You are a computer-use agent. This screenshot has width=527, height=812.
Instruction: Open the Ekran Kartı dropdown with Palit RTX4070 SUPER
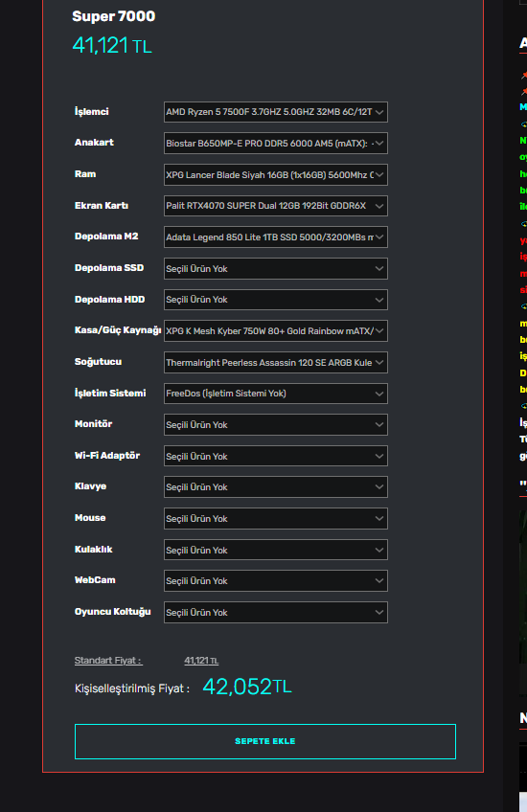tap(276, 206)
